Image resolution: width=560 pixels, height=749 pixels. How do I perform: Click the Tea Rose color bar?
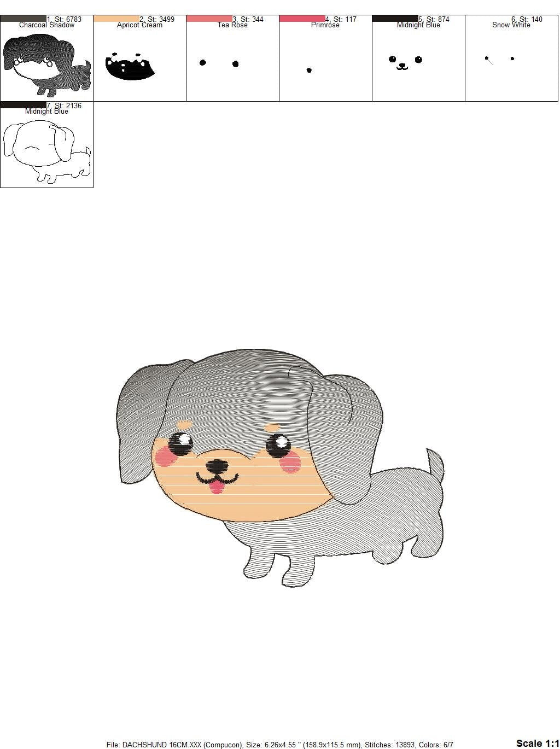[209, 19]
